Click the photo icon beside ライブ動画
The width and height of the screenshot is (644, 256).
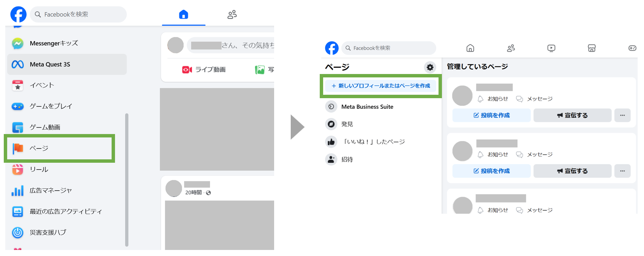click(260, 69)
